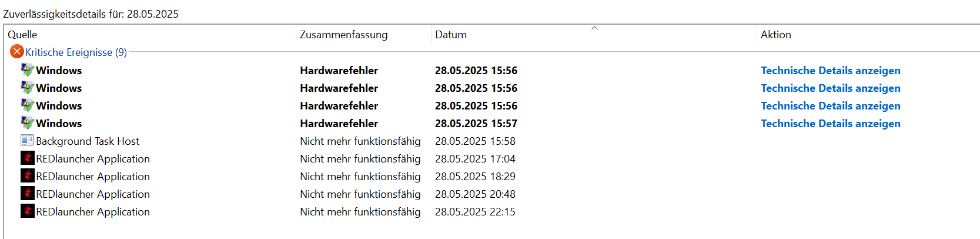Image resolution: width=980 pixels, height=239 pixels.
Task: Click the Aktion column header
Action: point(775,35)
